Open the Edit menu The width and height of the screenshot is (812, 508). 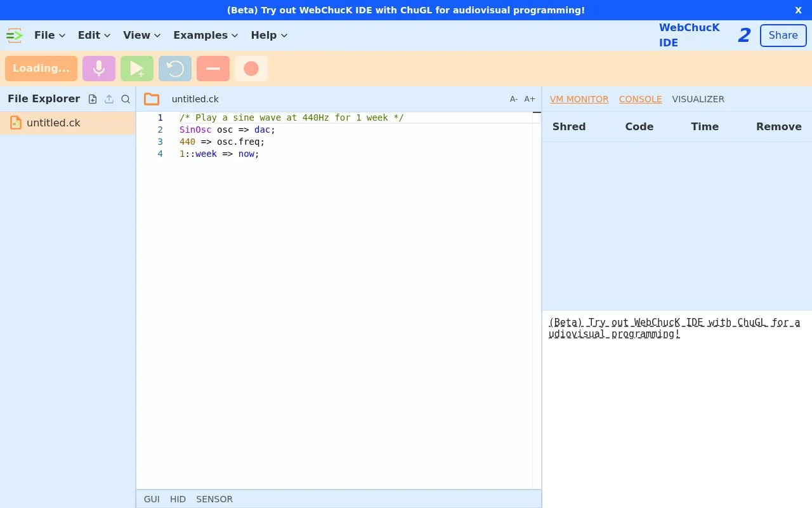click(94, 36)
